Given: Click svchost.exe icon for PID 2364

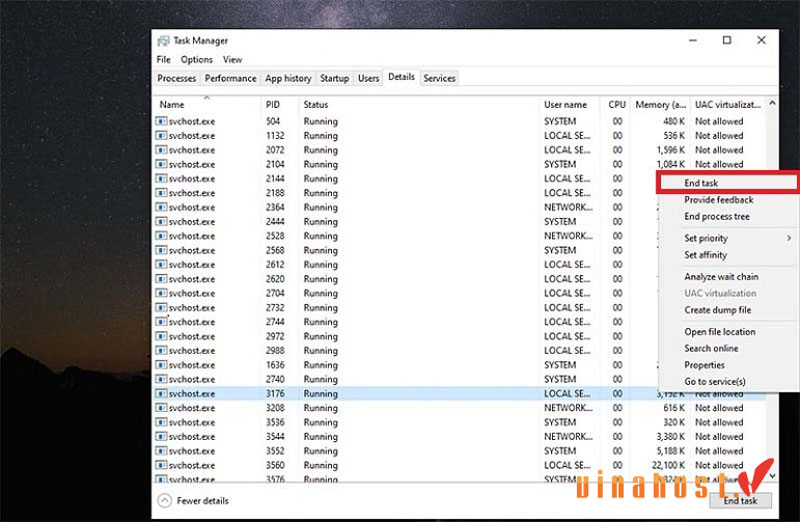Looking at the screenshot, I should pos(161,207).
